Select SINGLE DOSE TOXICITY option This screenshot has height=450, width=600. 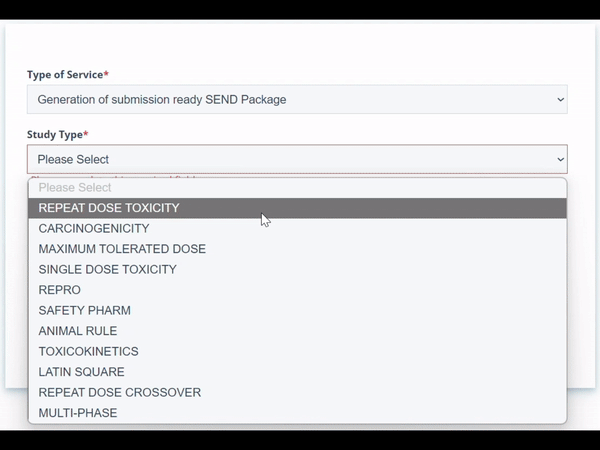[x=107, y=270]
